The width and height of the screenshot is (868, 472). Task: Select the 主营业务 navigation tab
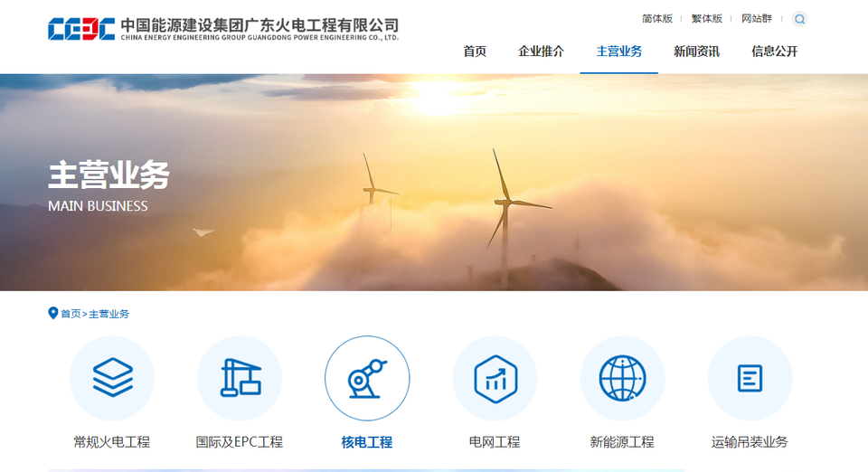[618, 52]
